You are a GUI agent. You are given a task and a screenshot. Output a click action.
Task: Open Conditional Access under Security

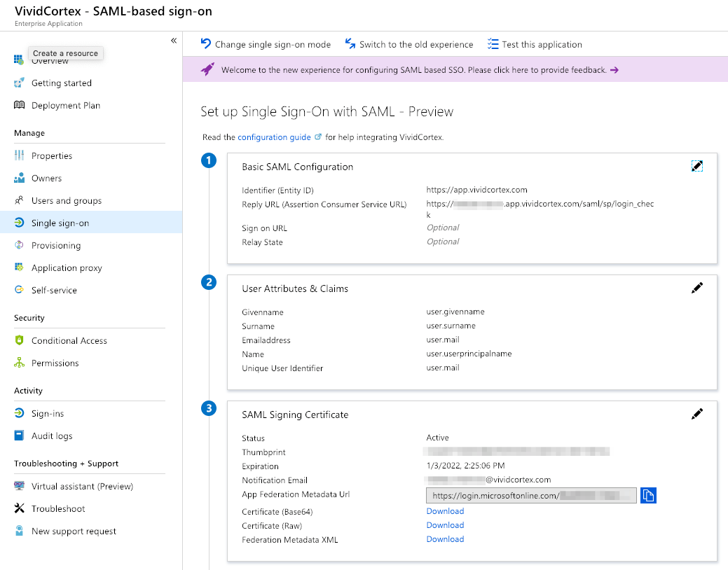click(69, 341)
